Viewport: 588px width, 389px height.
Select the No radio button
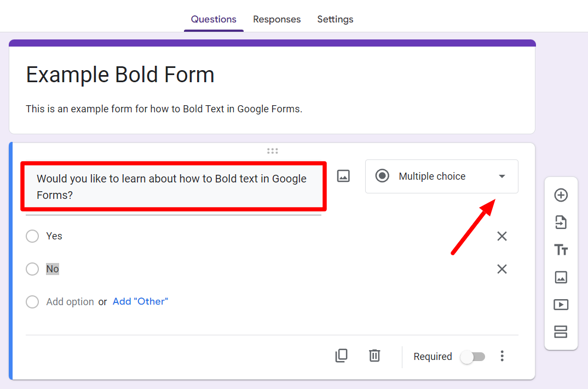coord(32,268)
